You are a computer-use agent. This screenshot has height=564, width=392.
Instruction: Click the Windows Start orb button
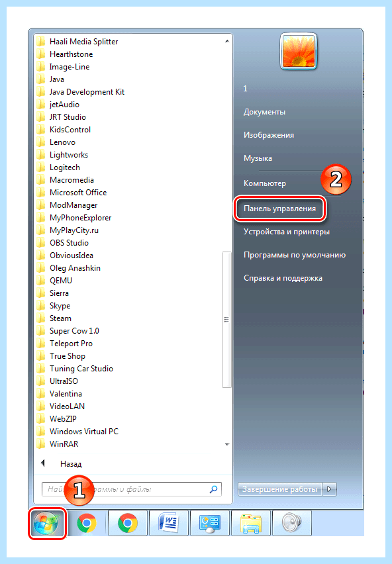coord(47,524)
